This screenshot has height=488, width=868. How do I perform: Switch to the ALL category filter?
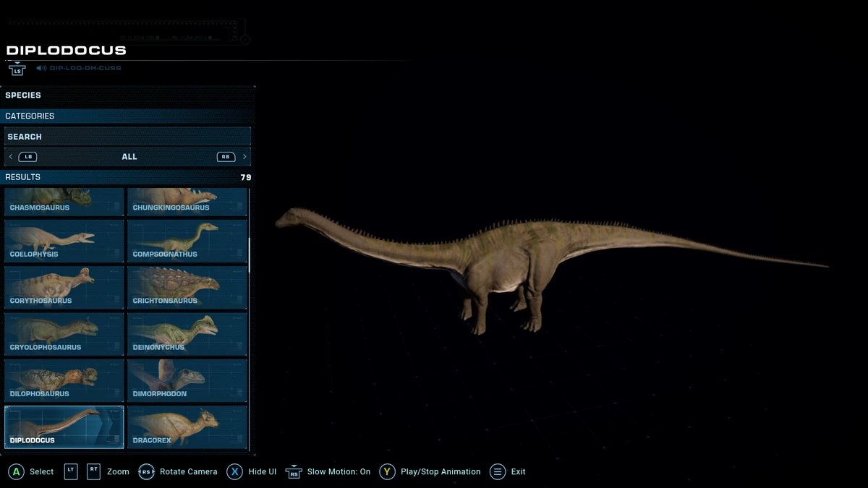(x=129, y=156)
